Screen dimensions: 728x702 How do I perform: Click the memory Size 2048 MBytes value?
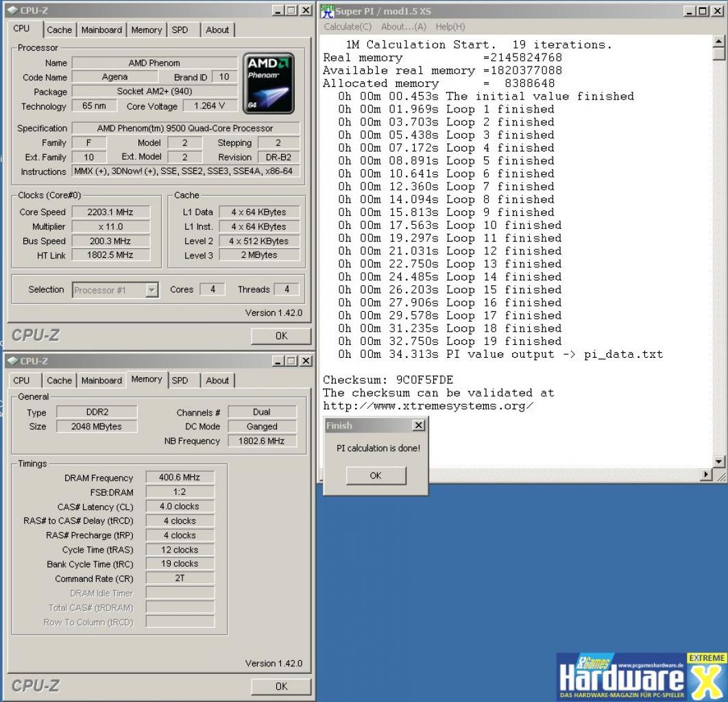(x=97, y=426)
